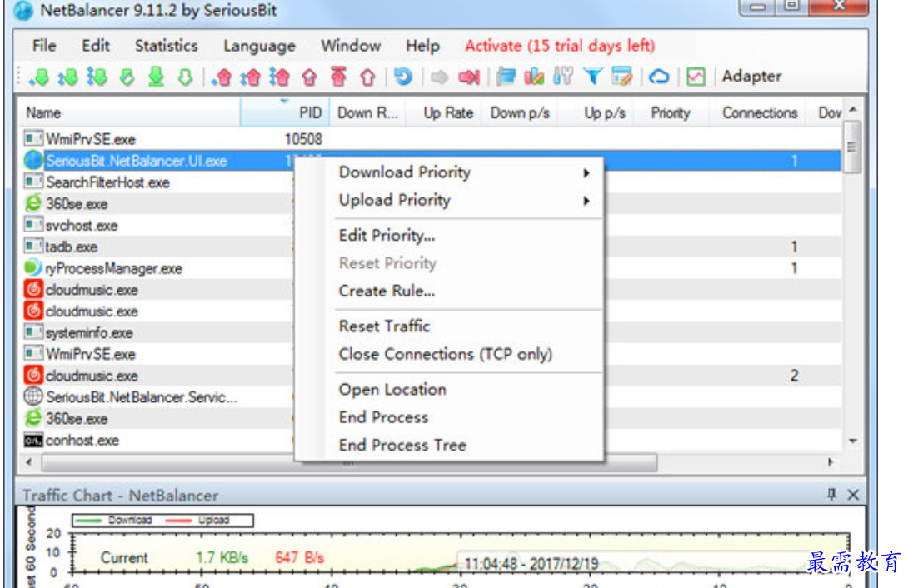Pin the Traffic Chart panel
This screenshot has width=908, height=588.
[831, 495]
